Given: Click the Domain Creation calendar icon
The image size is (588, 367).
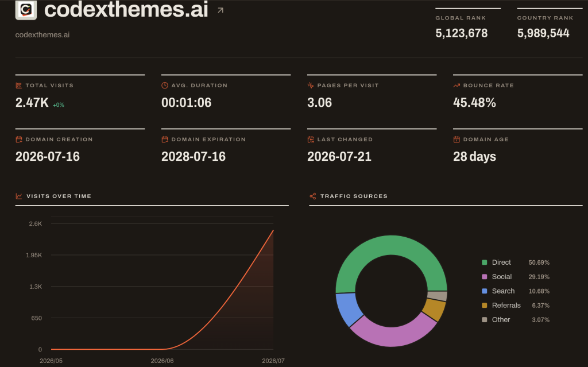Looking at the screenshot, I should click(19, 140).
